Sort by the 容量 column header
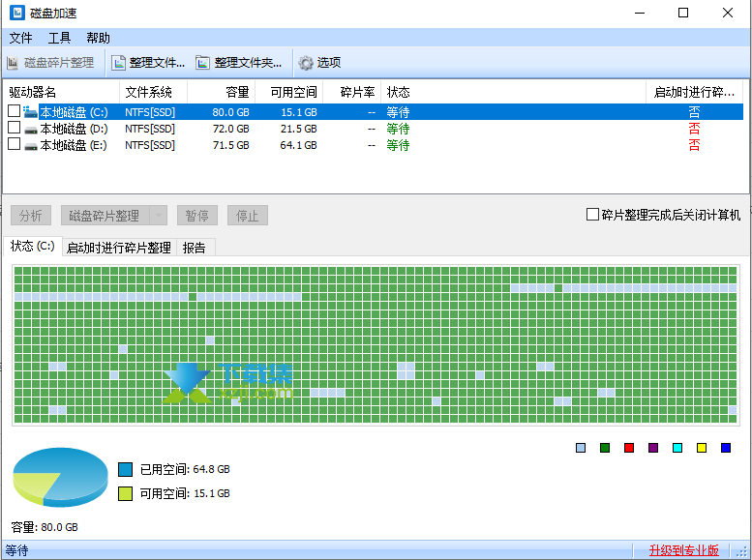This screenshot has width=752, height=560. (221, 92)
